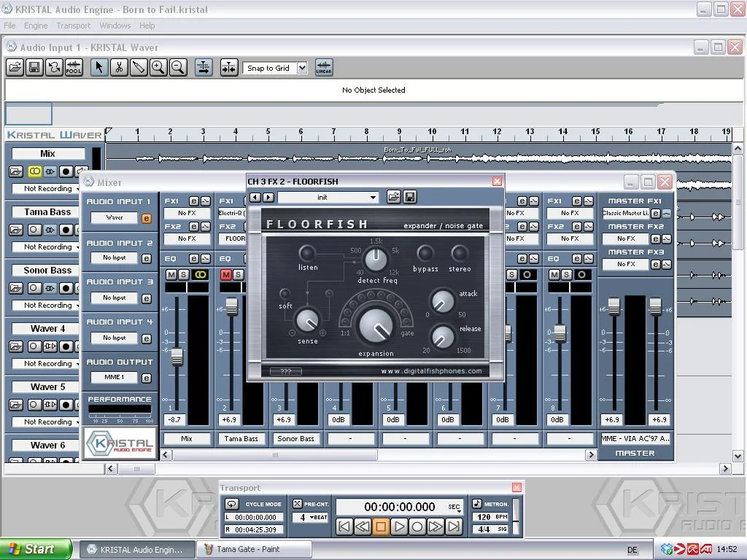
Task: Select the scissors cut tool
Action: [118, 68]
